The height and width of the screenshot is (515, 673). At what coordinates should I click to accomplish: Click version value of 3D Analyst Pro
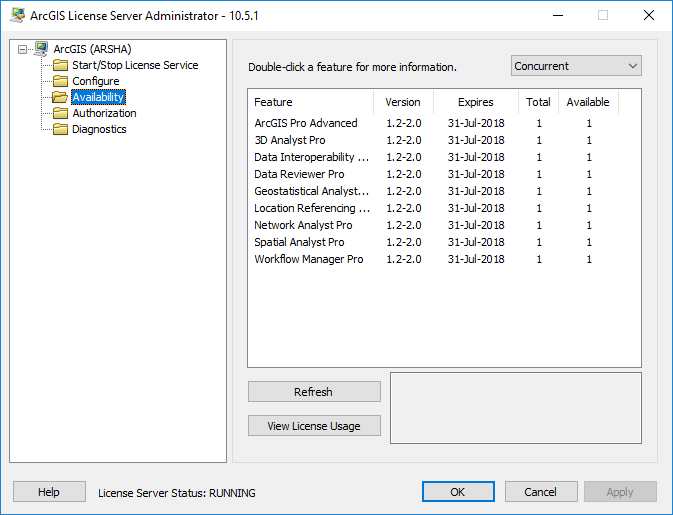coord(404,140)
